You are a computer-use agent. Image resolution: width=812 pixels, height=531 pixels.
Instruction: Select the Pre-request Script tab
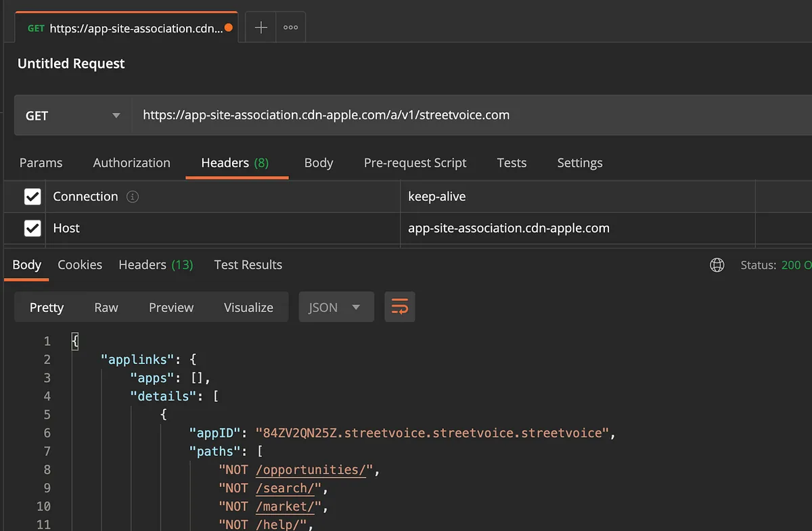pyautogui.click(x=415, y=163)
